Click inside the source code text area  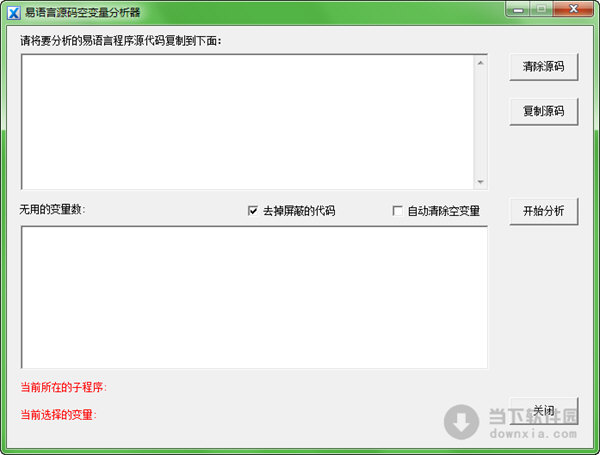[247, 122]
